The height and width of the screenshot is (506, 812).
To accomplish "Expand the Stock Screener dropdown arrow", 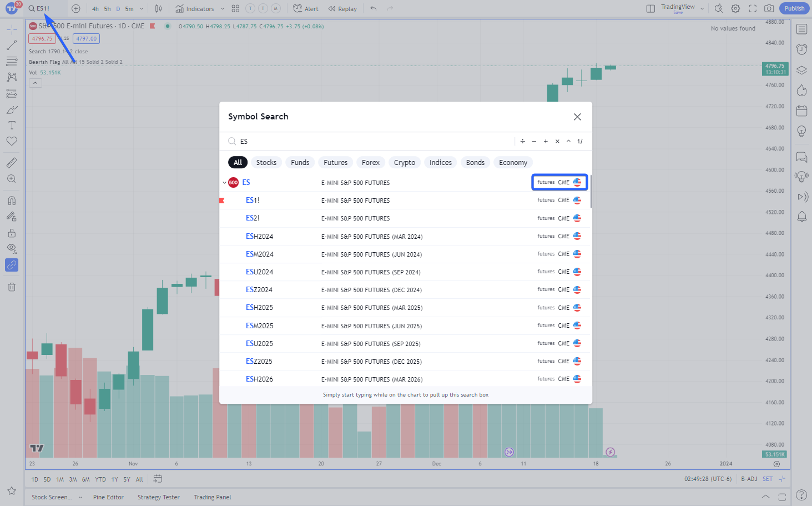I will click(80, 498).
